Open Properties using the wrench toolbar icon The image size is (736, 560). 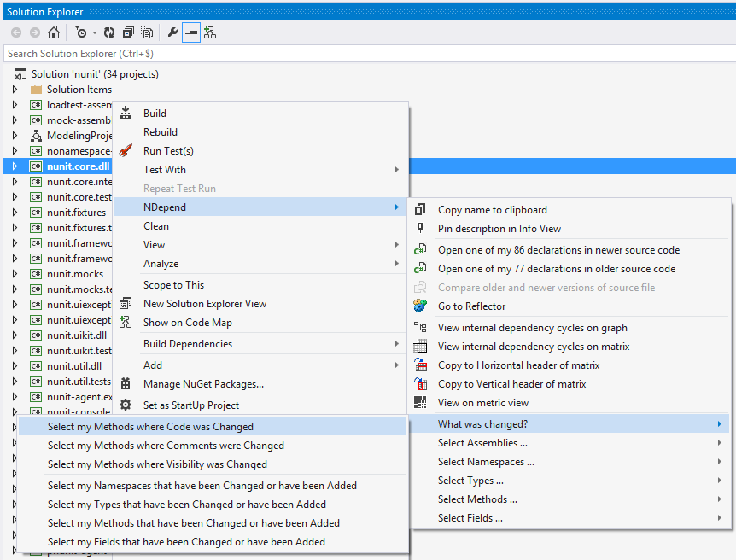click(172, 32)
